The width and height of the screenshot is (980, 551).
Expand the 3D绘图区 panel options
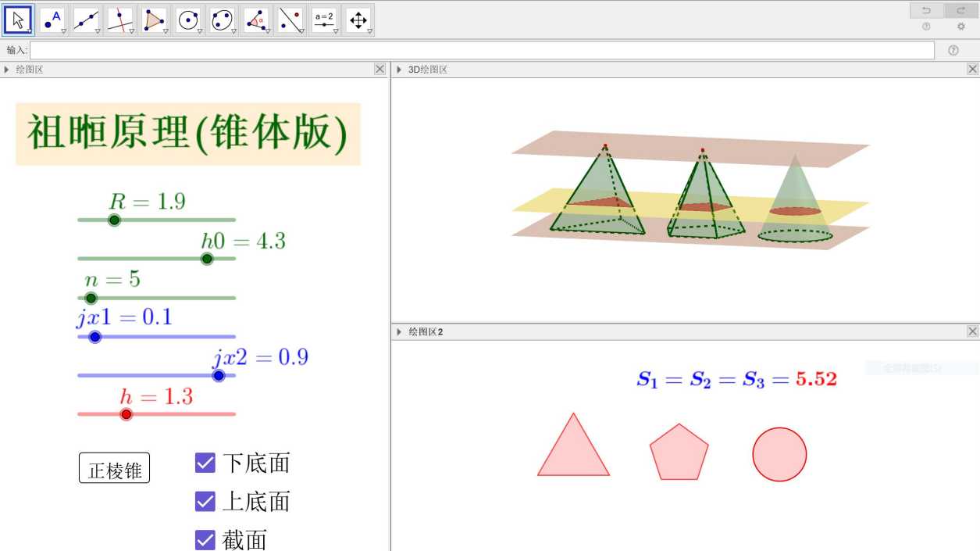tap(399, 70)
